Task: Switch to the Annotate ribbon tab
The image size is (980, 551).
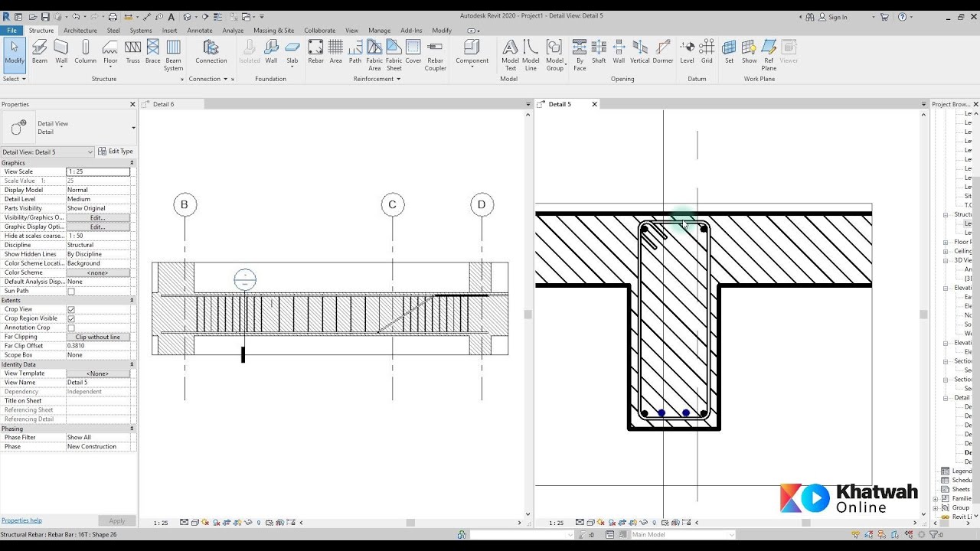Action: pyautogui.click(x=200, y=31)
